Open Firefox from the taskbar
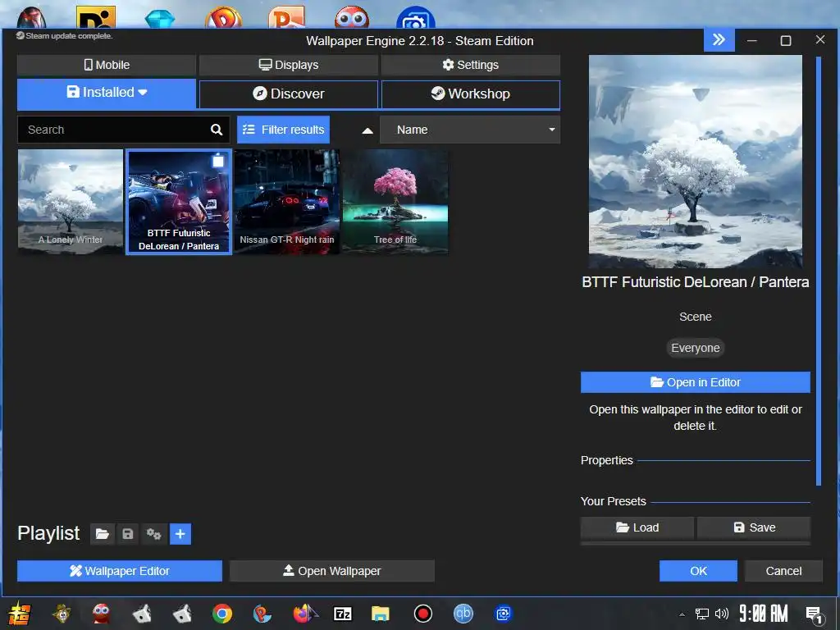 (x=304, y=614)
